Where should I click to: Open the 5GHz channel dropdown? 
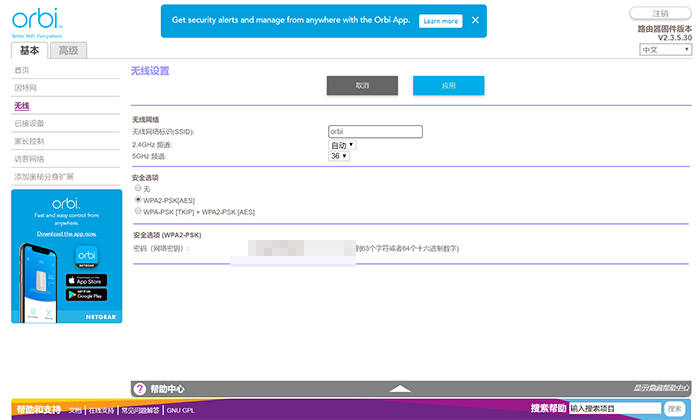point(339,156)
